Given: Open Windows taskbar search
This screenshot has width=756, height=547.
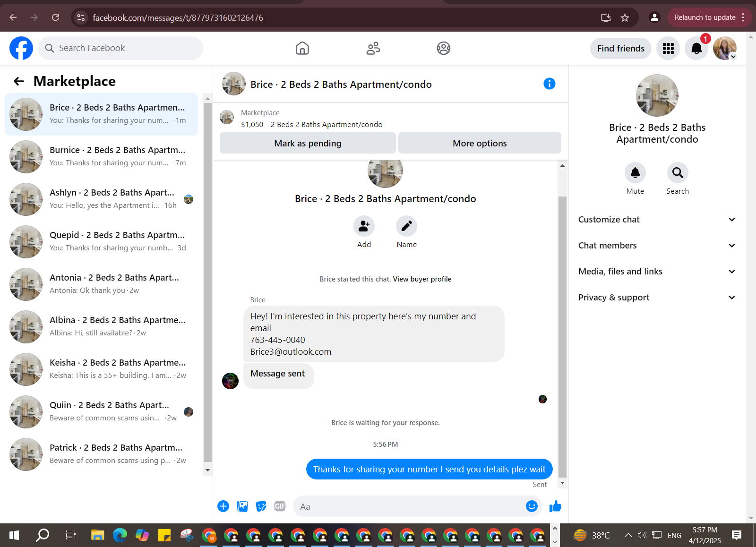Looking at the screenshot, I should (43, 535).
